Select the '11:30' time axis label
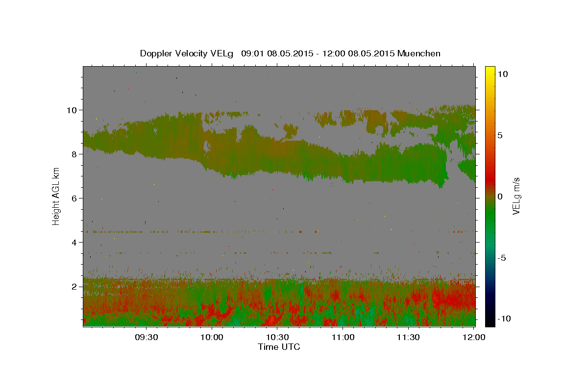Viewport: 588px width, 392px height. pos(408,338)
